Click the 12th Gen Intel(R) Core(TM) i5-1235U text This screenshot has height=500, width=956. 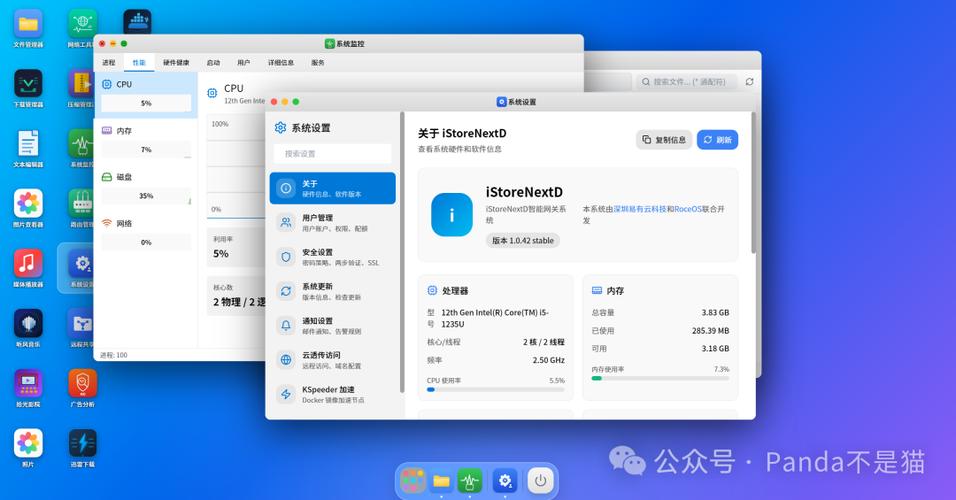click(x=494, y=318)
